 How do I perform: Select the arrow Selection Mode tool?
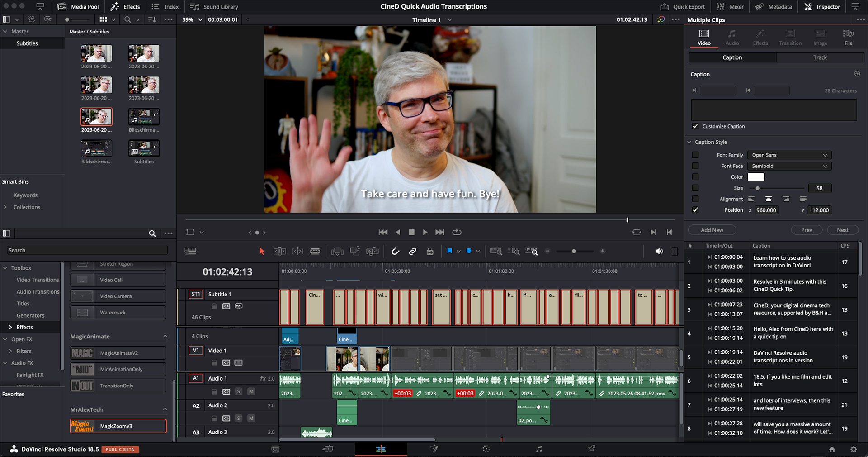[x=262, y=251]
